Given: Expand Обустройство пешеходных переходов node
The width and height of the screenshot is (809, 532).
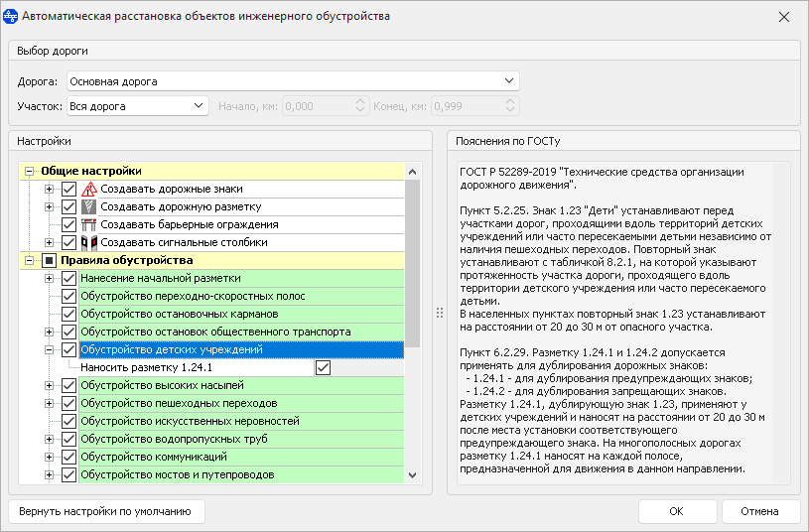Looking at the screenshot, I should (49, 404).
